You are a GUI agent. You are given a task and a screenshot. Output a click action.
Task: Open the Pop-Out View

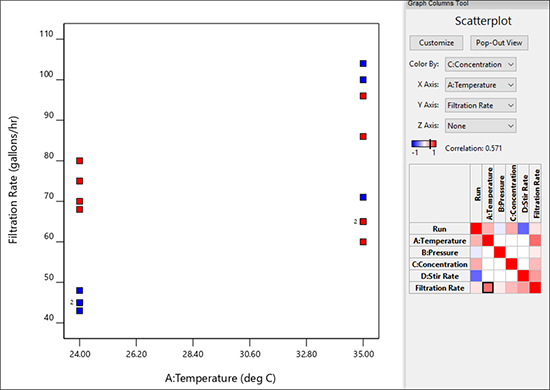[x=499, y=43]
